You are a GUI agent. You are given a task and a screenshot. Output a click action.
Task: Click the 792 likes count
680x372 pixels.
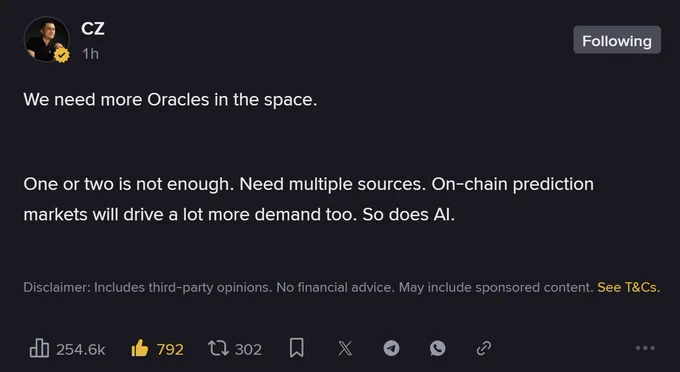point(170,349)
